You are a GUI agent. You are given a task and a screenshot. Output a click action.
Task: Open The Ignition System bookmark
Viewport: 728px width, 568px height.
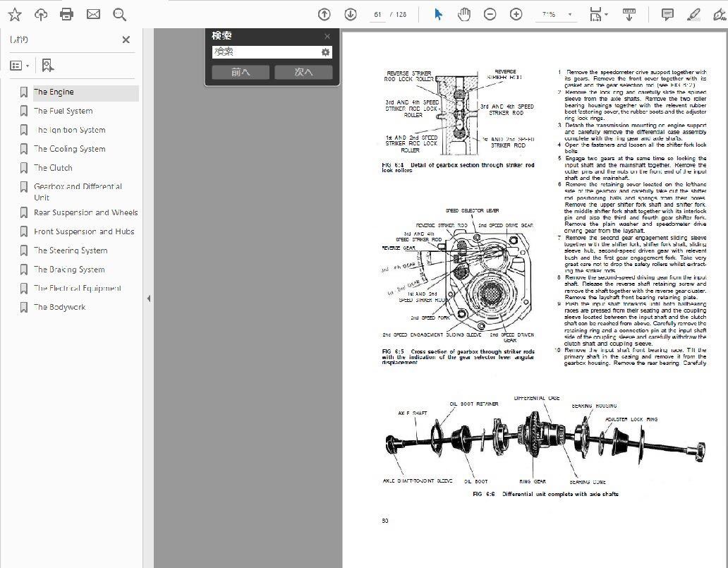[x=70, y=130]
